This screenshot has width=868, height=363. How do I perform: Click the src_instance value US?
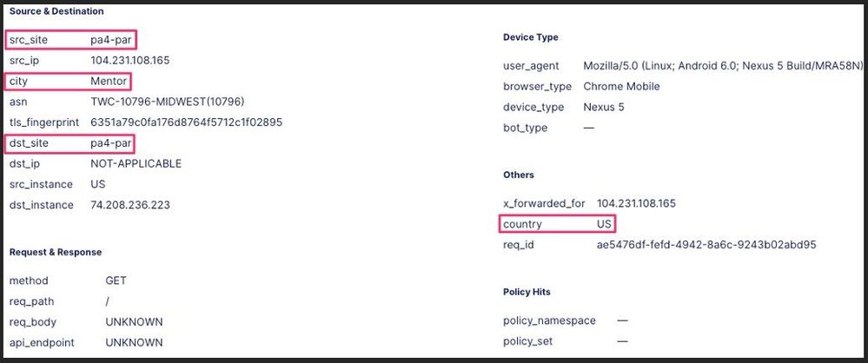[x=98, y=184]
